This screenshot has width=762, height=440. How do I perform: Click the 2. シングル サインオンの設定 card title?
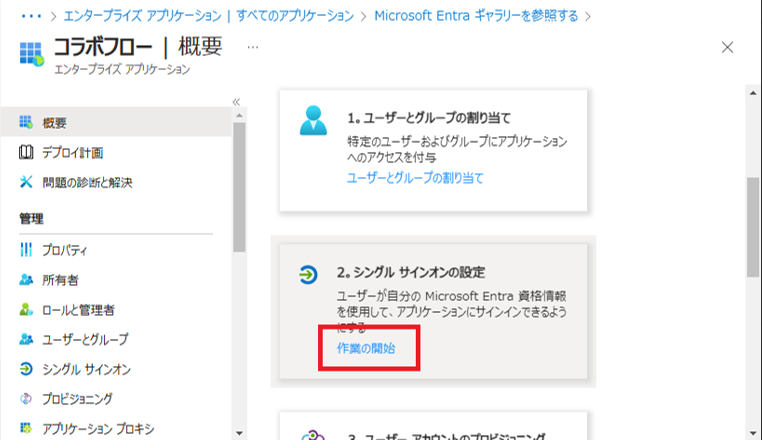tap(411, 272)
